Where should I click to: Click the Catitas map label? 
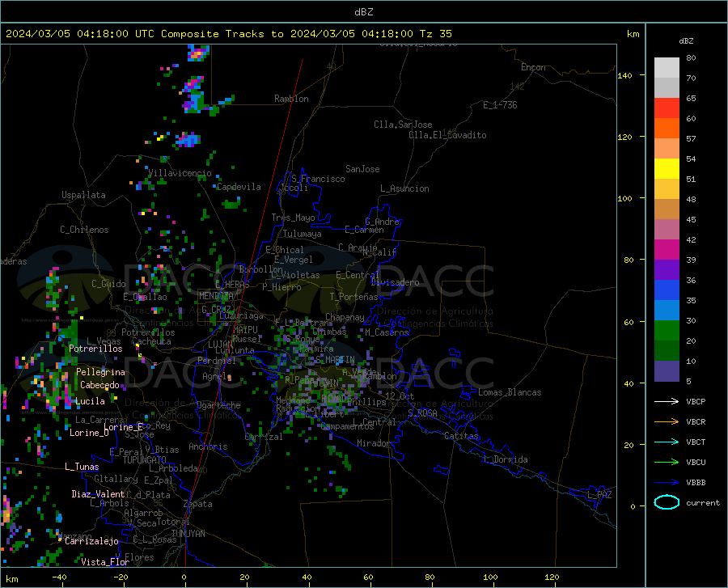[x=461, y=436]
